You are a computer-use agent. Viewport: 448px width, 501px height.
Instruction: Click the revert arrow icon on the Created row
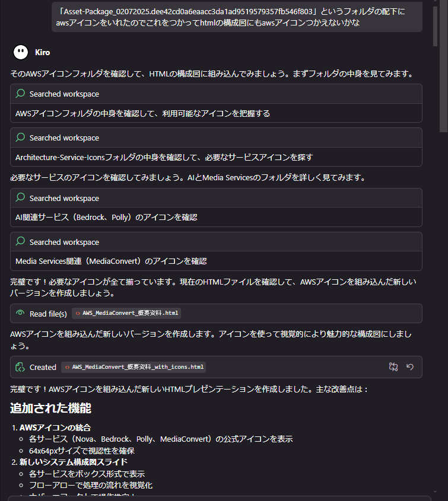click(410, 367)
